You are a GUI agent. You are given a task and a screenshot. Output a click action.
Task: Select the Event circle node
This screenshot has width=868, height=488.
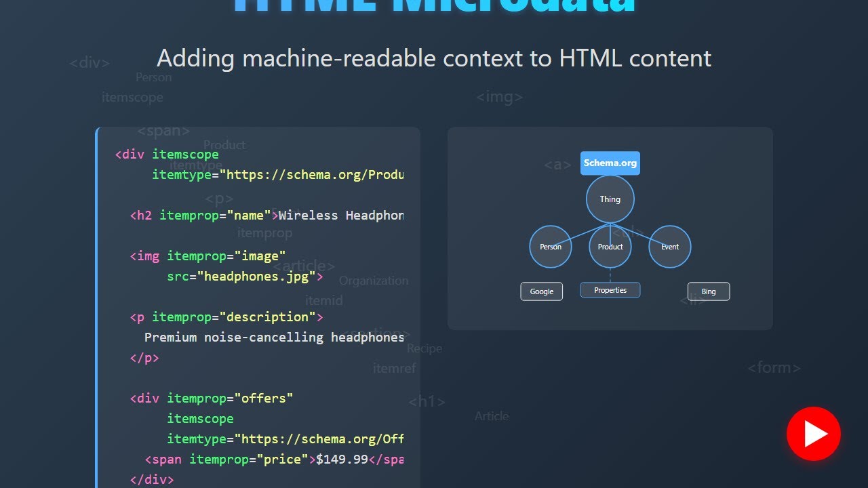click(670, 247)
